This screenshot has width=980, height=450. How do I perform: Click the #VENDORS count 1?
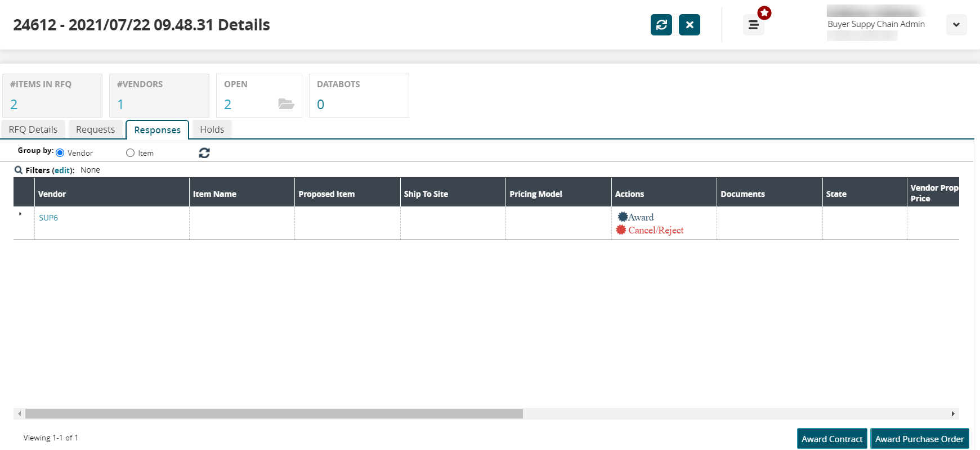click(120, 105)
